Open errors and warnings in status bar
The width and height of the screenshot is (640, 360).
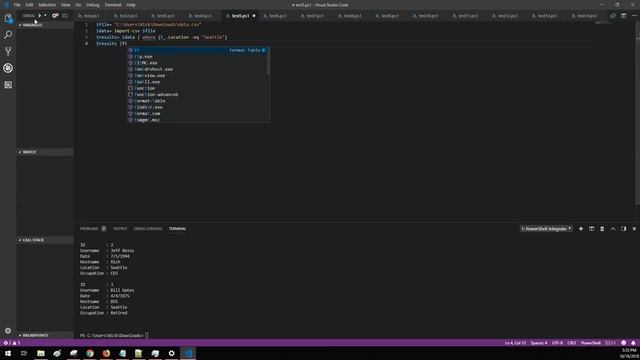[x=12, y=343]
